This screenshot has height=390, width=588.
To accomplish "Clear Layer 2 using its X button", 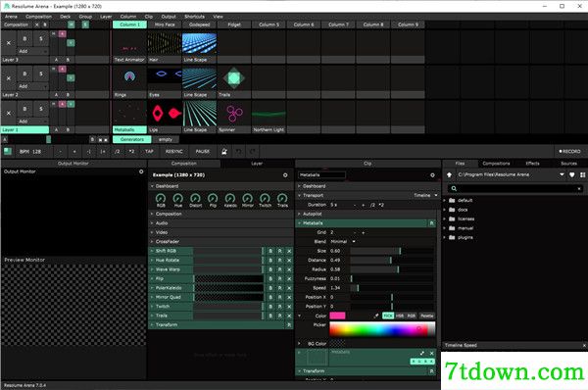I will [x=8, y=78].
